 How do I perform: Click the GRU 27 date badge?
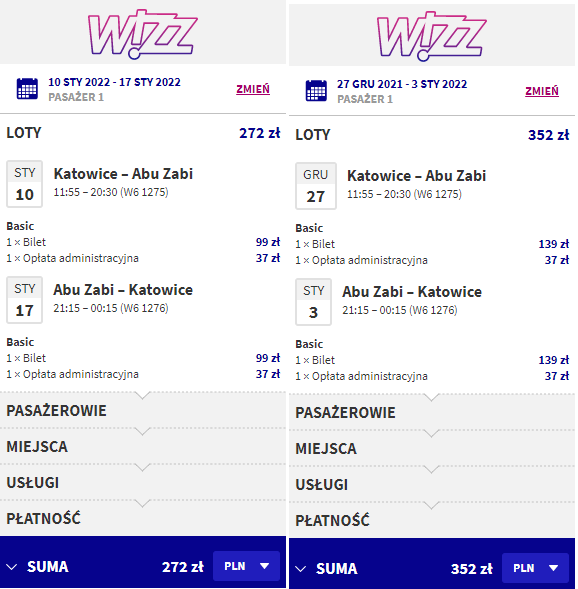tap(315, 186)
